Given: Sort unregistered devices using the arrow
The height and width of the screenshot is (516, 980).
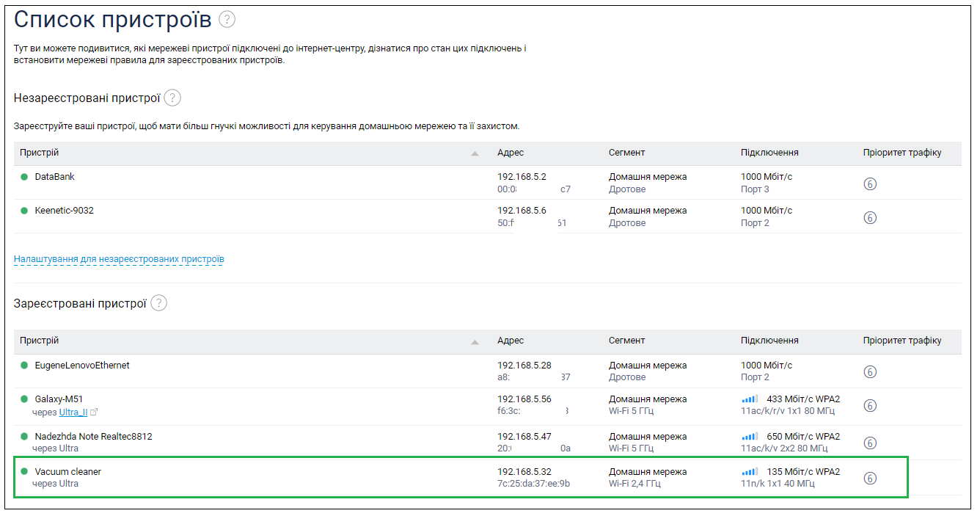Looking at the screenshot, I should [x=475, y=153].
